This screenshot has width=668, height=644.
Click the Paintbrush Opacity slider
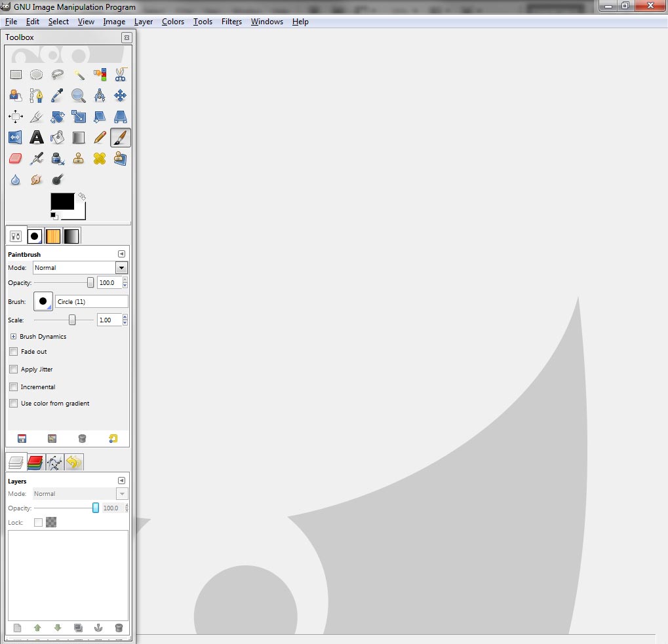pos(64,282)
